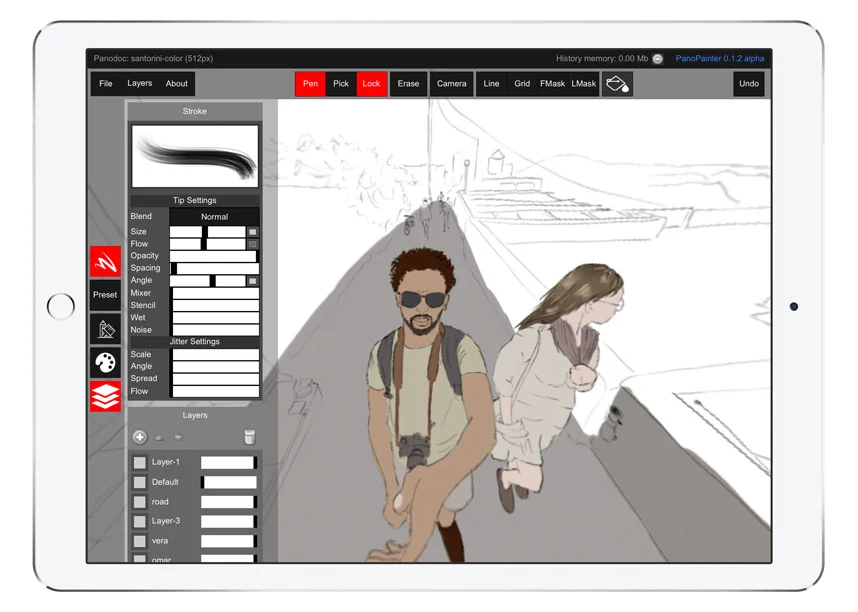Image resolution: width=858 pixels, height=612 pixels.
Task: Adjust the jitter Scale slider
Action: (x=214, y=355)
